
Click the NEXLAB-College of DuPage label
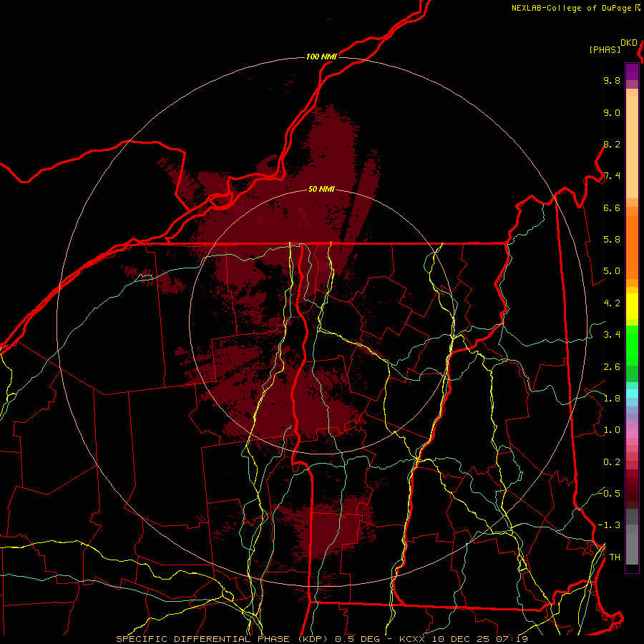[x=572, y=8]
